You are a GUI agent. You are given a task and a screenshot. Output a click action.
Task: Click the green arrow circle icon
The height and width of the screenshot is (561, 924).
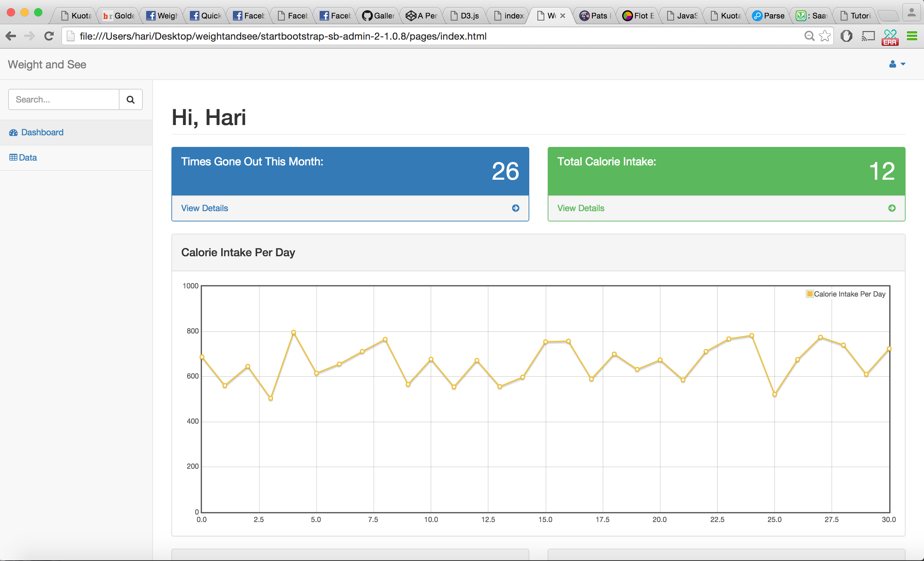click(892, 208)
